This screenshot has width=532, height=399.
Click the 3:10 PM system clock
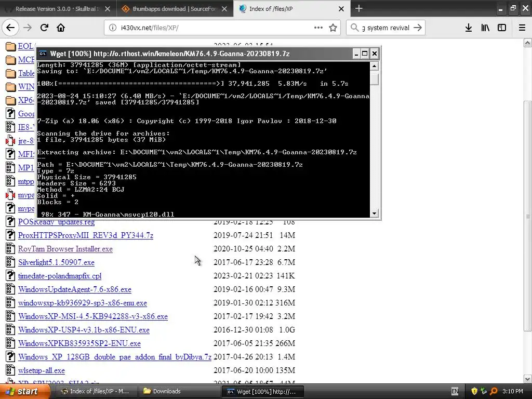[x=513, y=392]
